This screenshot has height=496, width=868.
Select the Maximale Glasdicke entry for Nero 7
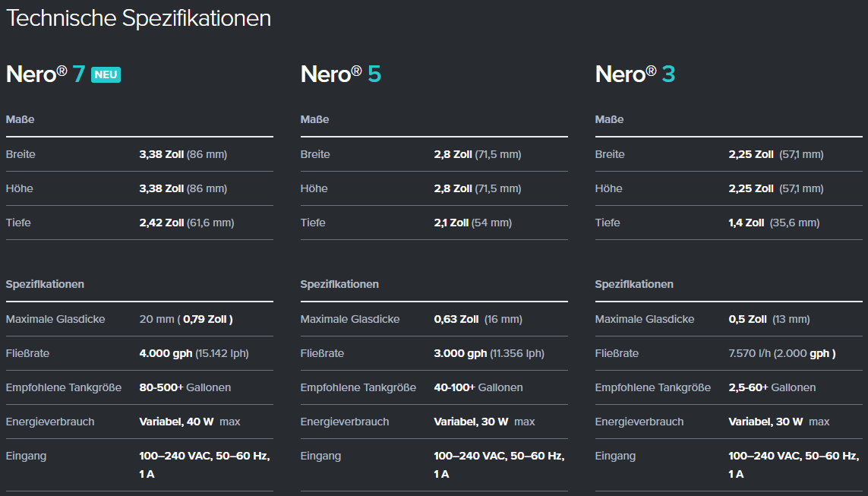pyautogui.click(x=114, y=319)
